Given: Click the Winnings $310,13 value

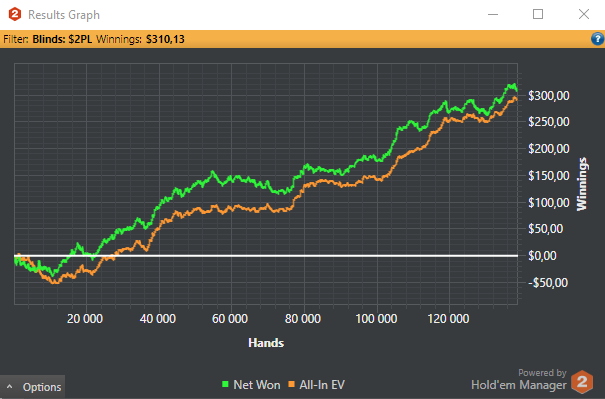Looking at the screenshot, I should coord(165,39).
